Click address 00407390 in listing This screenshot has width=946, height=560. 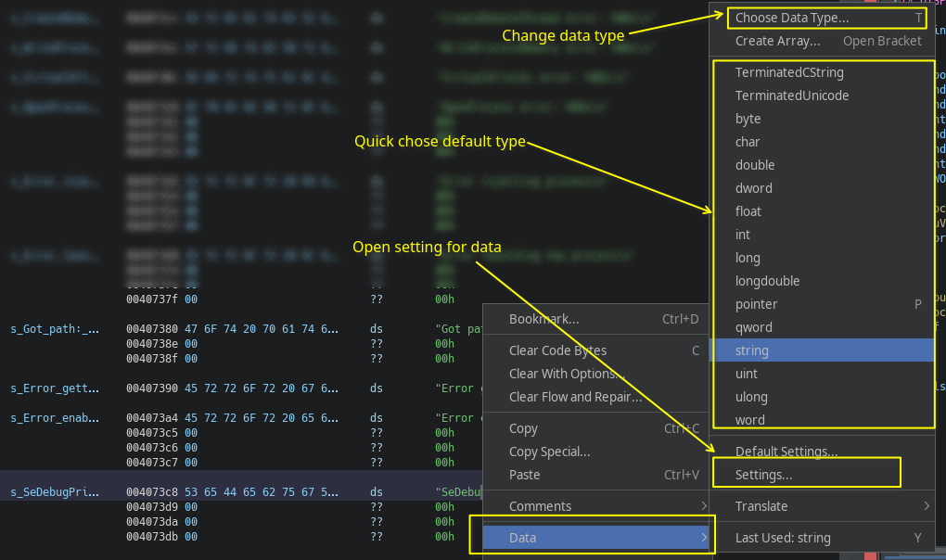152,388
